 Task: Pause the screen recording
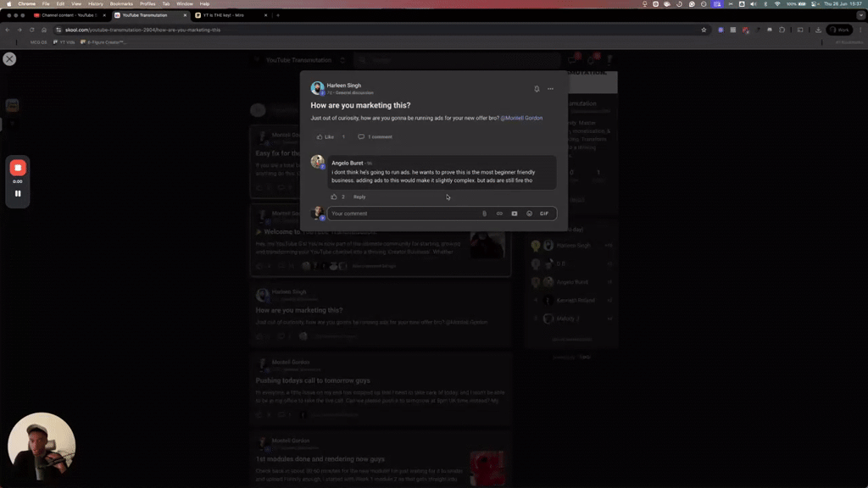(x=18, y=194)
